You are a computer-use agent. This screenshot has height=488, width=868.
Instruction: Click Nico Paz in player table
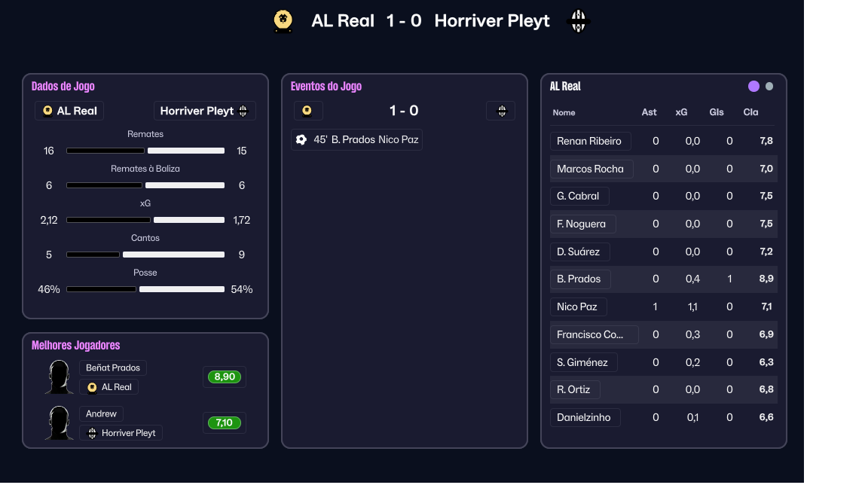[577, 307]
